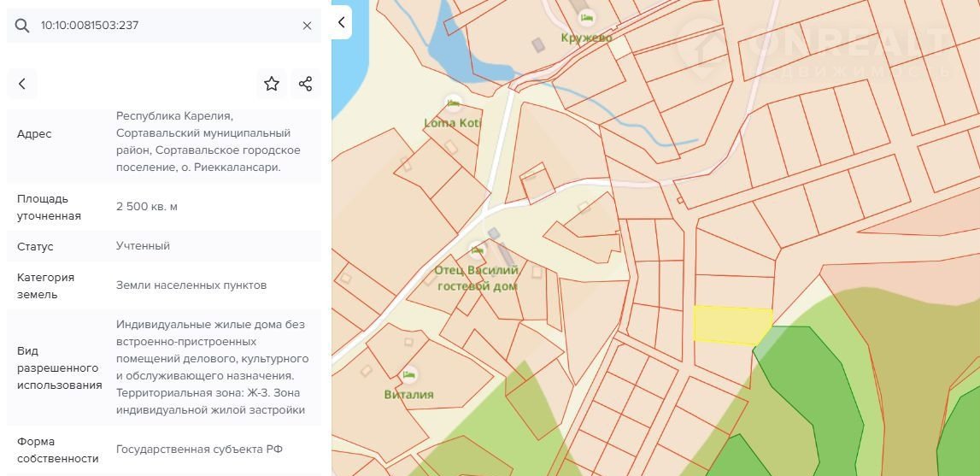Viewport: 980px width, 476px height.
Task: Open the Отец Василий guest house marker
Action: point(477,251)
